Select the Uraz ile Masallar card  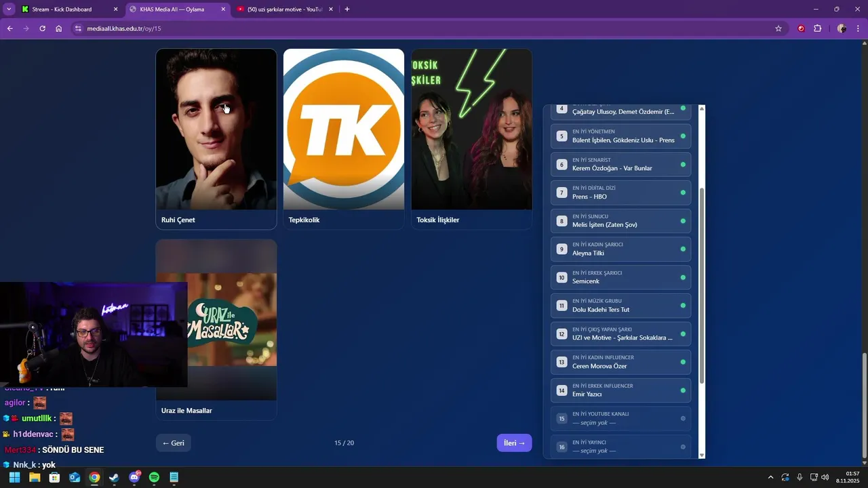216,329
